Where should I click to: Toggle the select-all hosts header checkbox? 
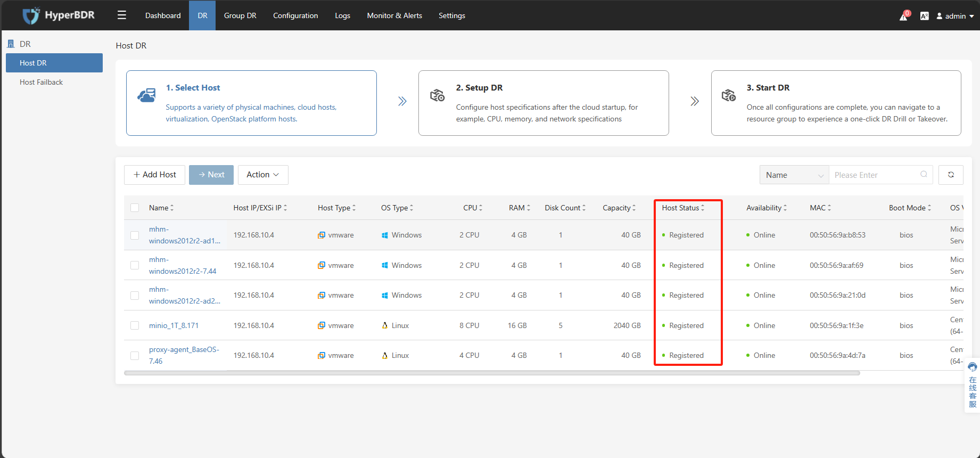point(135,208)
